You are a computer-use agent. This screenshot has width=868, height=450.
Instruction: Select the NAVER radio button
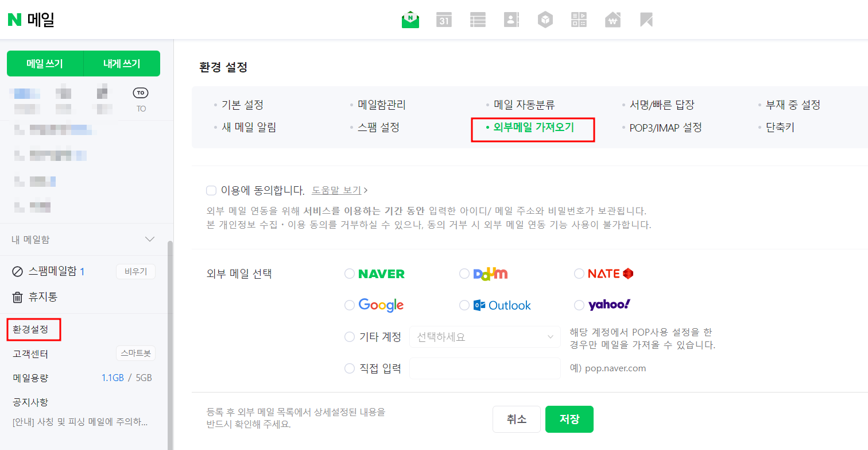(x=349, y=274)
